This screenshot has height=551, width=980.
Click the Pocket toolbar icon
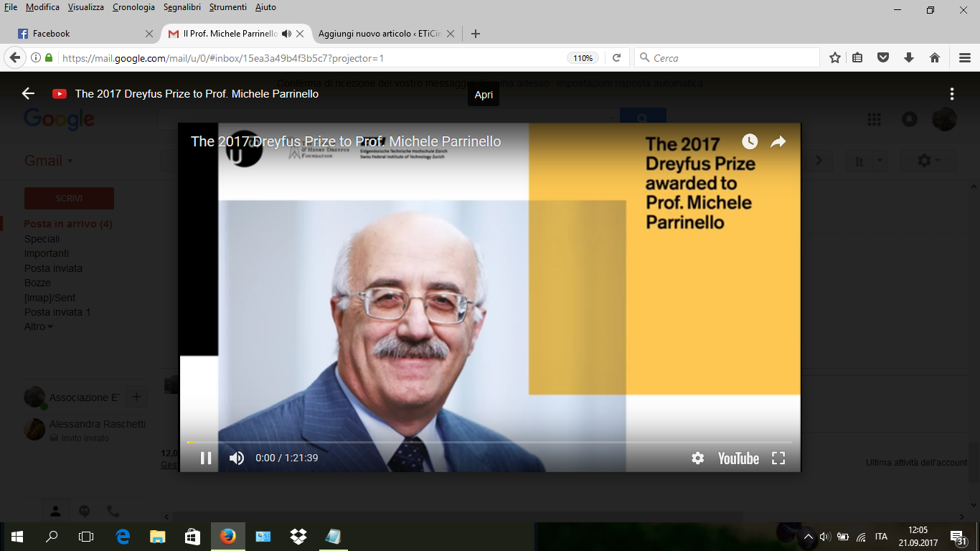(883, 58)
